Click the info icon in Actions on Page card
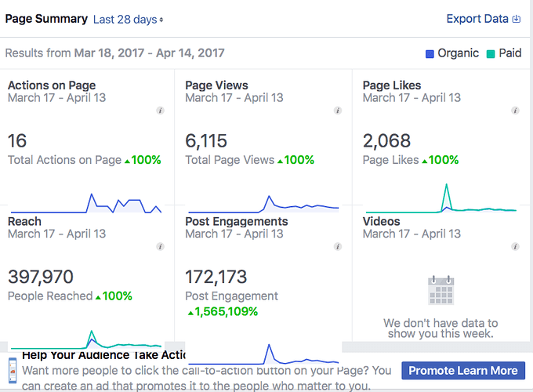This screenshot has width=533, height=392. pos(161,111)
